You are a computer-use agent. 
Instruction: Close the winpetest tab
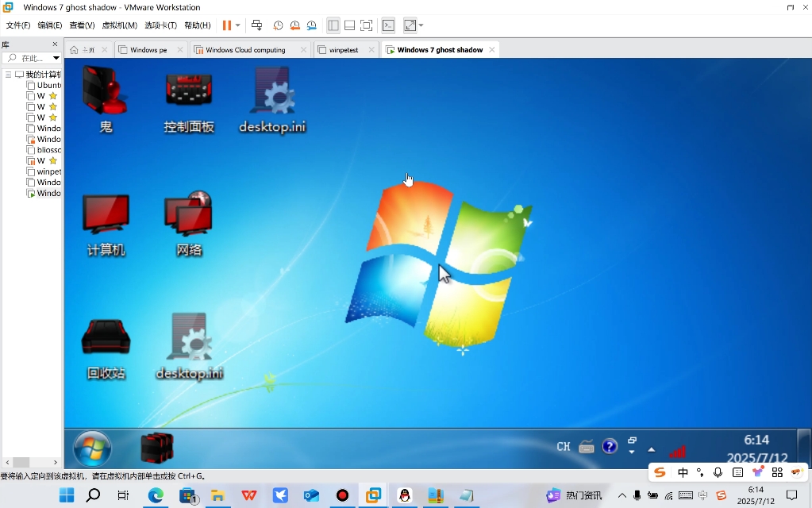coord(371,50)
